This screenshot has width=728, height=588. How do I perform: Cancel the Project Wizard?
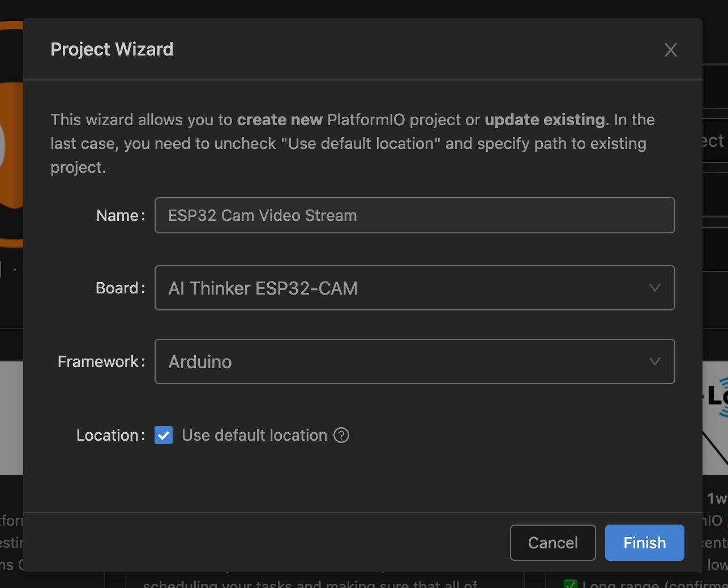[x=553, y=543]
